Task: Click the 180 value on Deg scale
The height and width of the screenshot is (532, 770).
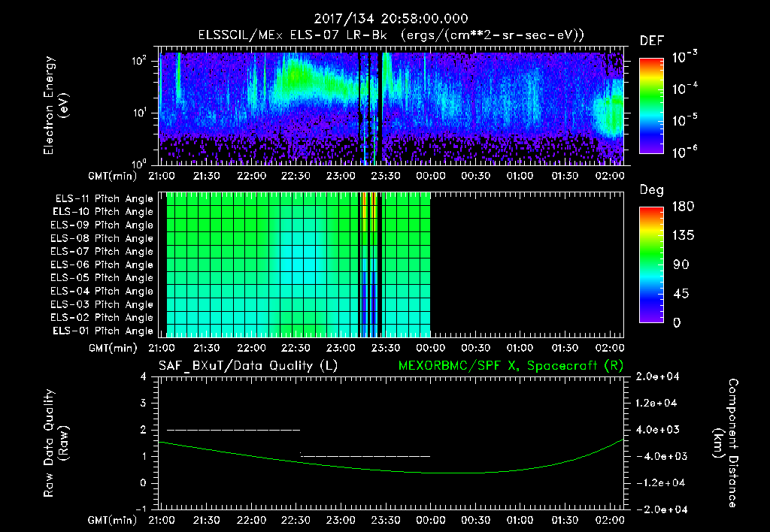Action: 683,206
